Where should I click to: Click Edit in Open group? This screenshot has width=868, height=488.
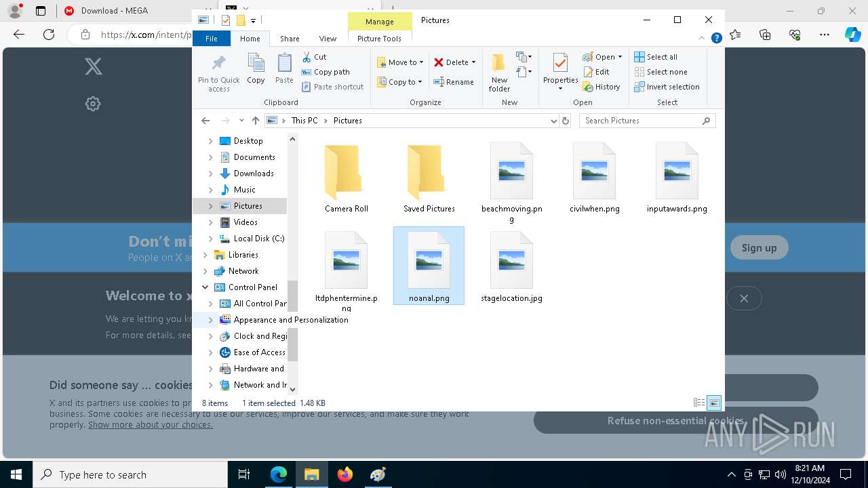pyautogui.click(x=596, y=72)
